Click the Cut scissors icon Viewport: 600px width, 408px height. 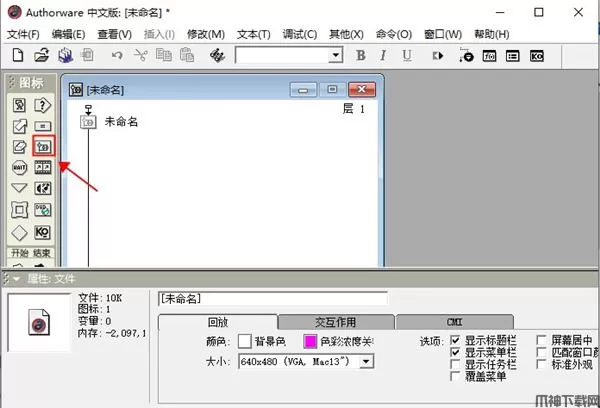140,55
